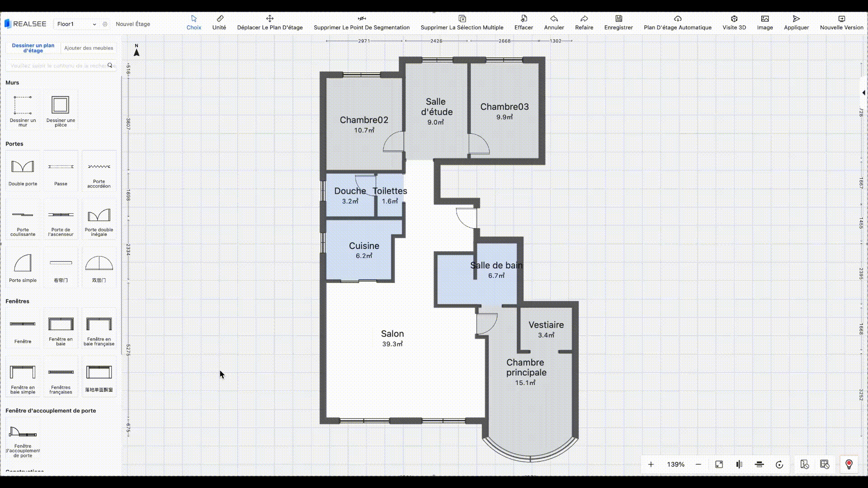Click the Nouvel Étage button

(133, 24)
